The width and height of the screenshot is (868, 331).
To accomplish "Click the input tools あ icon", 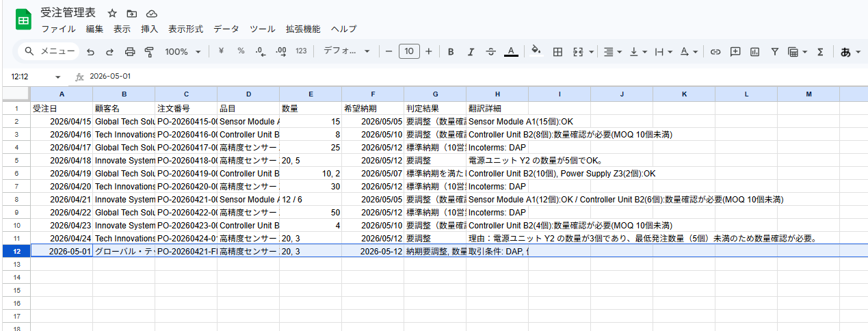I will pos(845,51).
